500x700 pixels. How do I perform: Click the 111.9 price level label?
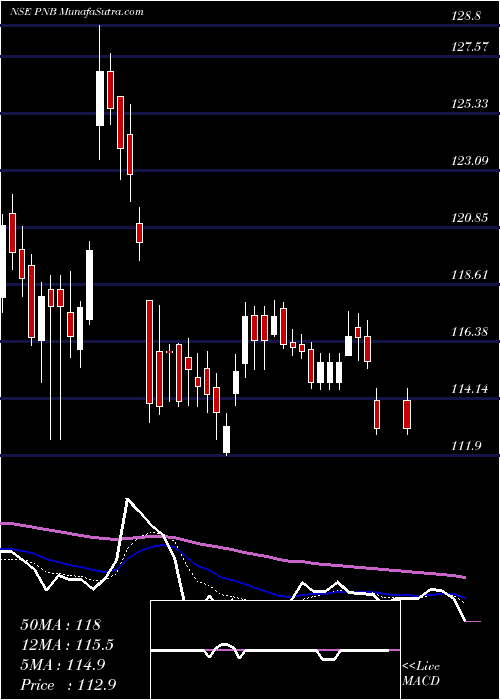click(x=466, y=446)
